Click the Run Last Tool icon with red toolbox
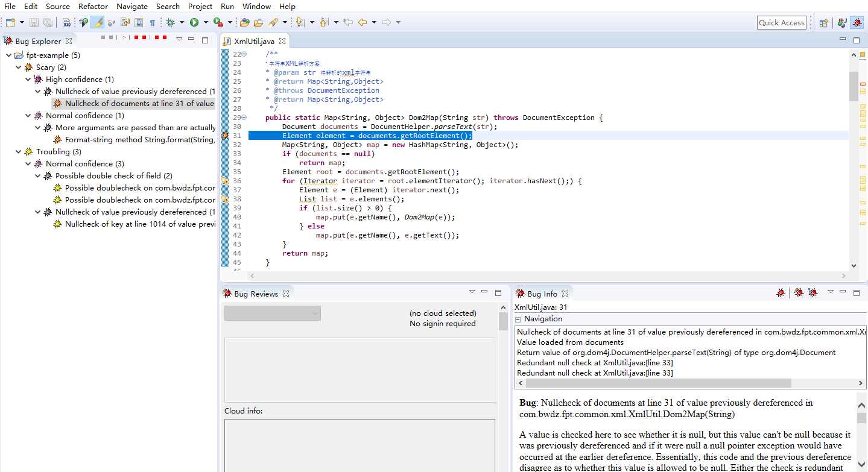Screen dimensions: 868x472 (218, 22)
